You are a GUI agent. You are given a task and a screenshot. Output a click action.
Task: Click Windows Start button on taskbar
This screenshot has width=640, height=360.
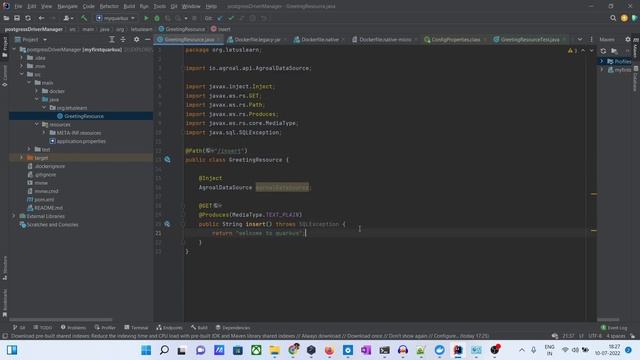click(146, 350)
